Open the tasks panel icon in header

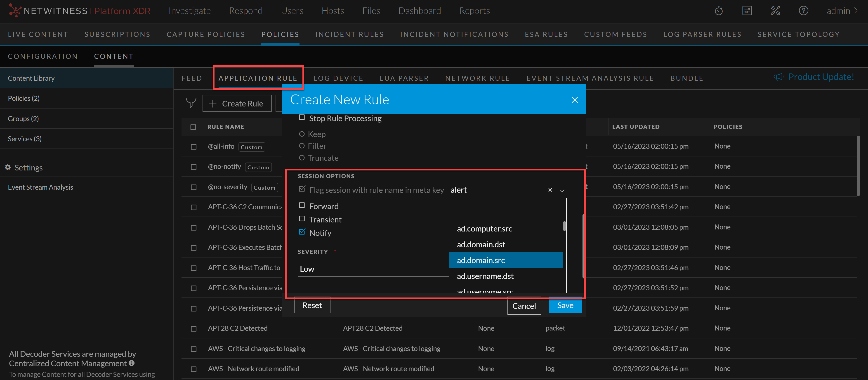pyautogui.click(x=747, y=11)
